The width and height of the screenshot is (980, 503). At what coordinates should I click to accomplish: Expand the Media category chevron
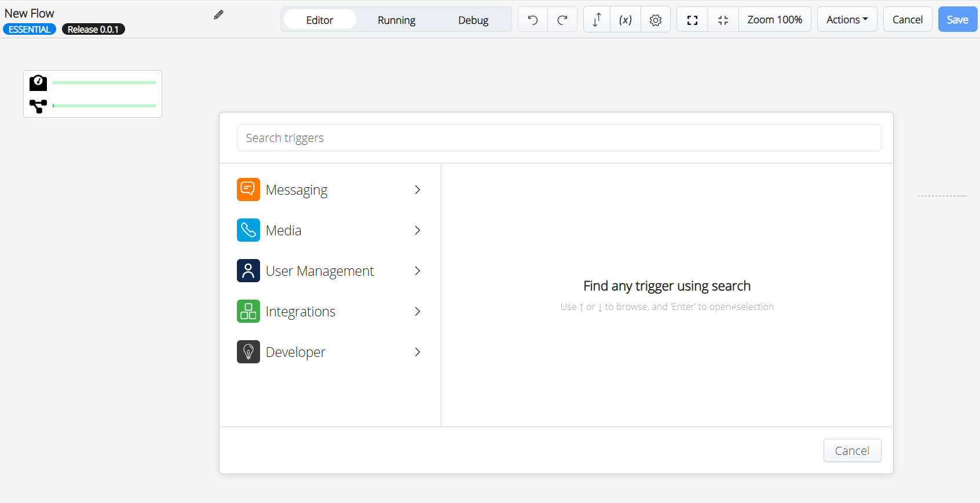tap(417, 231)
